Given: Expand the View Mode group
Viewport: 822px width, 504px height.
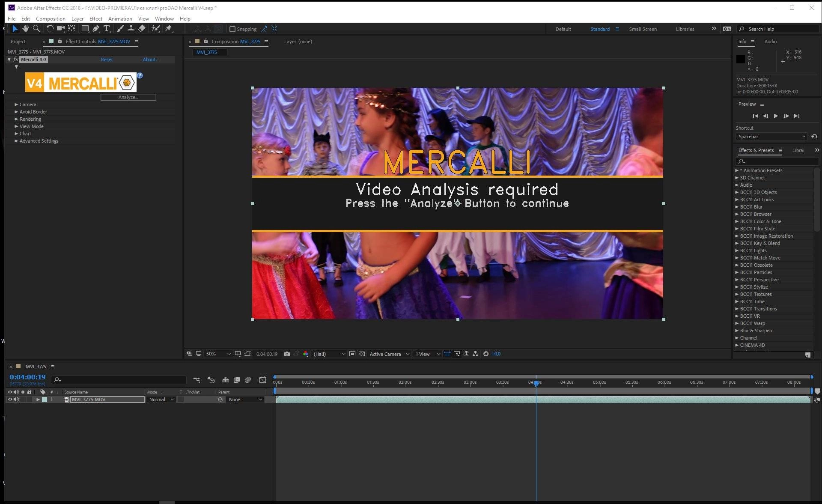Looking at the screenshot, I should click(x=16, y=126).
